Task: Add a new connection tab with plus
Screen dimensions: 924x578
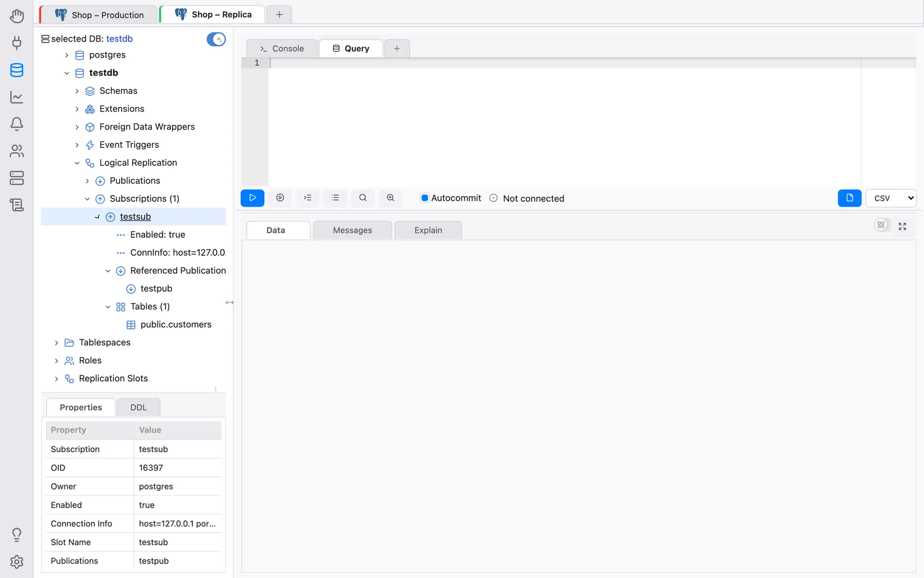Action: coord(279,15)
